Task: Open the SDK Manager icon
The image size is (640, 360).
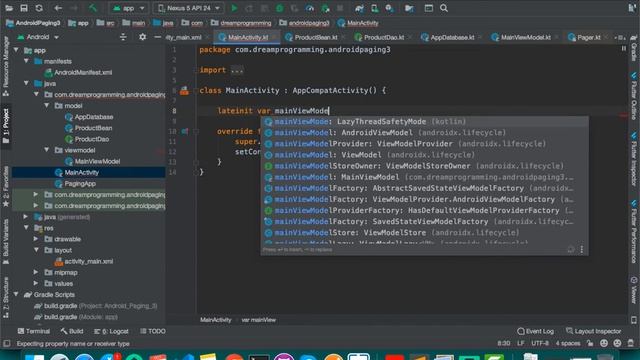Action: [389, 8]
